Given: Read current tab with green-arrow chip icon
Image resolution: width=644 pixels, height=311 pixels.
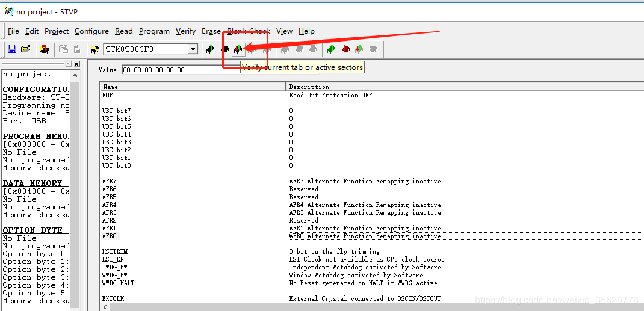Looking at the screenshot, I should [210, 49].
